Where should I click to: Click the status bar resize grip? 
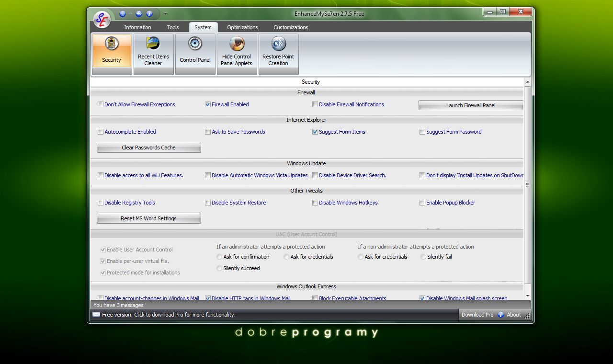point(527,316)
